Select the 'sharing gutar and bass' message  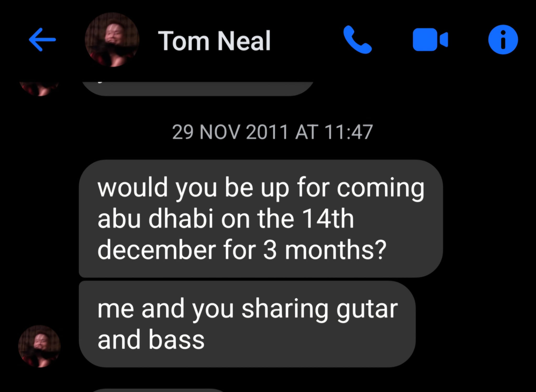[x=247, y=324]
